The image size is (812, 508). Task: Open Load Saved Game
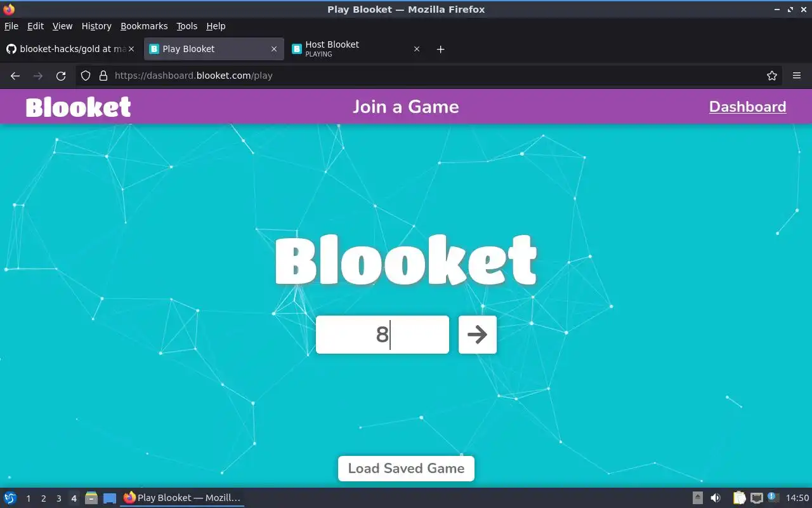point(406,469)
